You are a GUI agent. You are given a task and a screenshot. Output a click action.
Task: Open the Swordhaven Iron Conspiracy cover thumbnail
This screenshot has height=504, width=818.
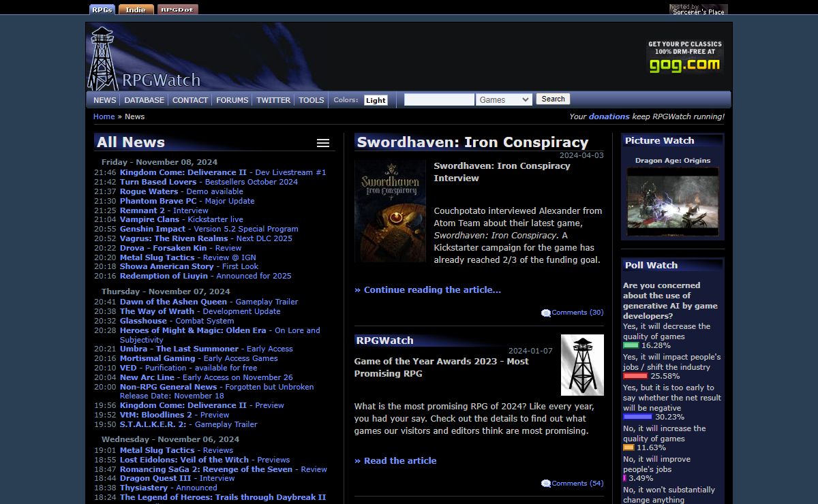[390, 211]
